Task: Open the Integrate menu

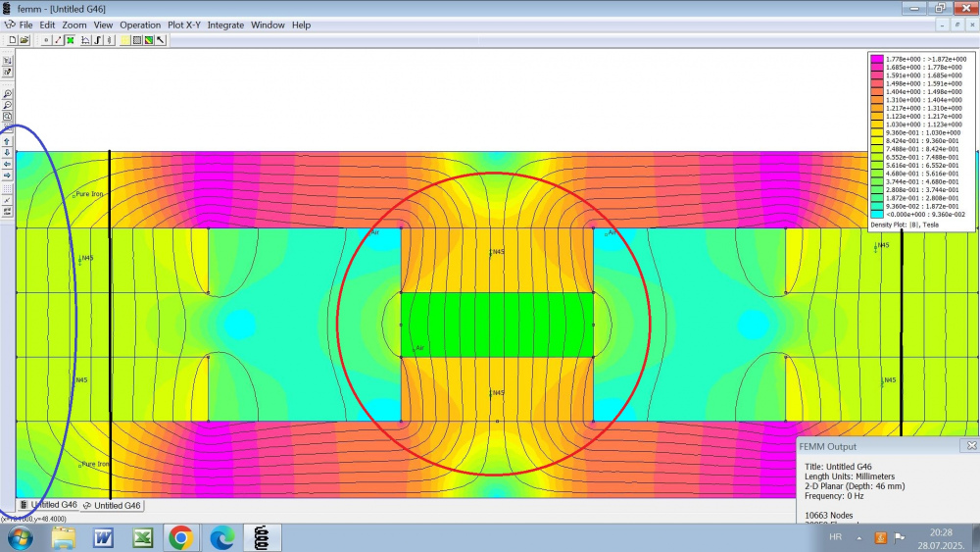Action: (x=225, y=25)
